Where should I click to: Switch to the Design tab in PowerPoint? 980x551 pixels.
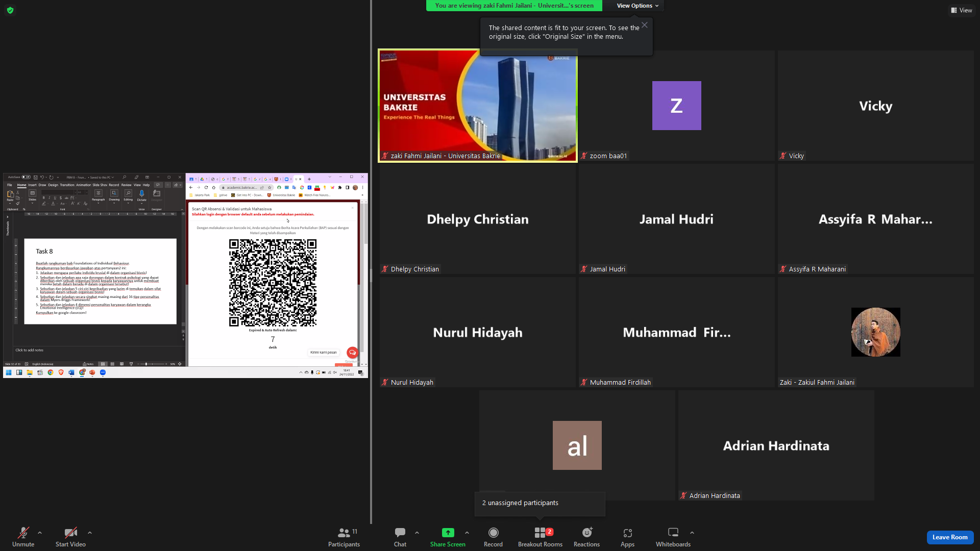[x=53, y=185]
